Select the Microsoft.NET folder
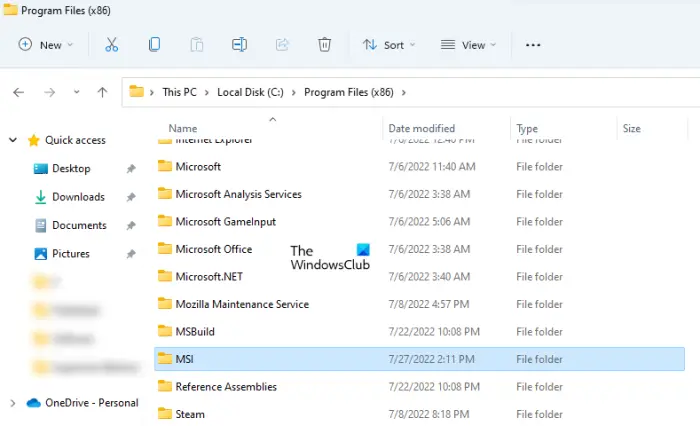The height and width of the screenshot is (426, 700). (x=209, y=277)
